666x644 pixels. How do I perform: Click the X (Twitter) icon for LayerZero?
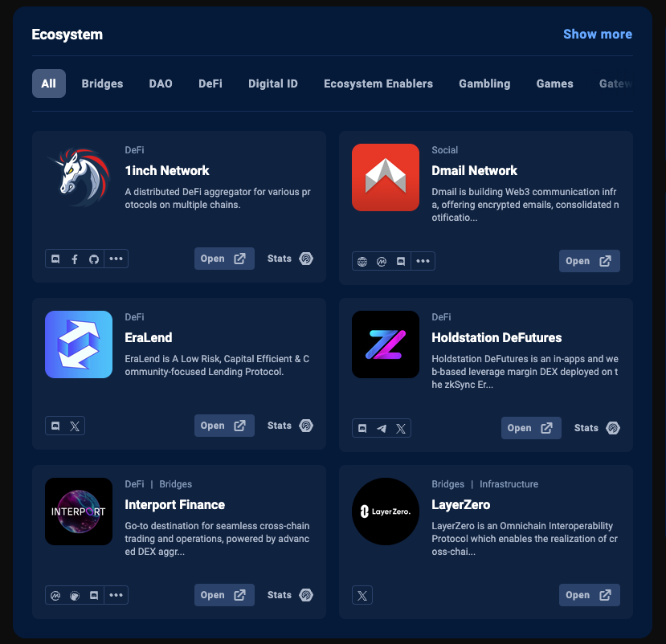362,595
